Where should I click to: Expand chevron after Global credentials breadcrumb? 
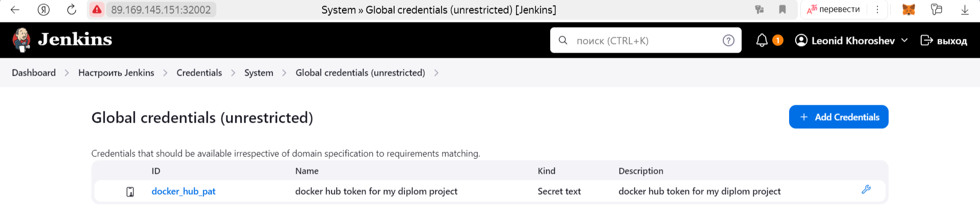click(x=436, y=73)
